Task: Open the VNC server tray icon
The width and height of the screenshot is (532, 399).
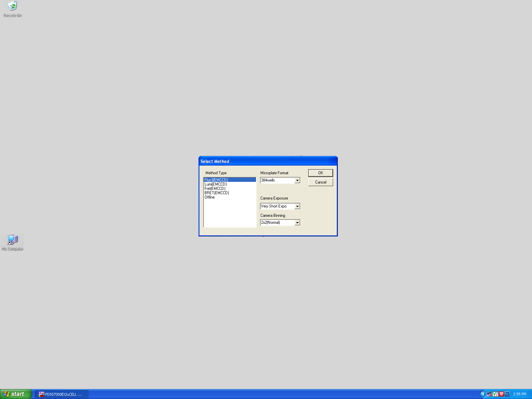Action: tap(495, 394)
